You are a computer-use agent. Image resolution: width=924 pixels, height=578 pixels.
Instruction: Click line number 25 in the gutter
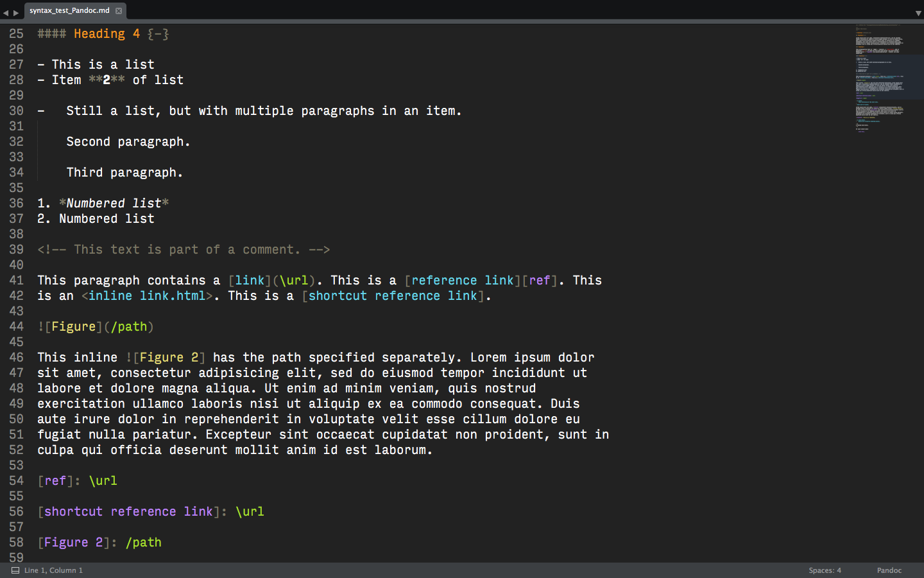pos(16,34)
